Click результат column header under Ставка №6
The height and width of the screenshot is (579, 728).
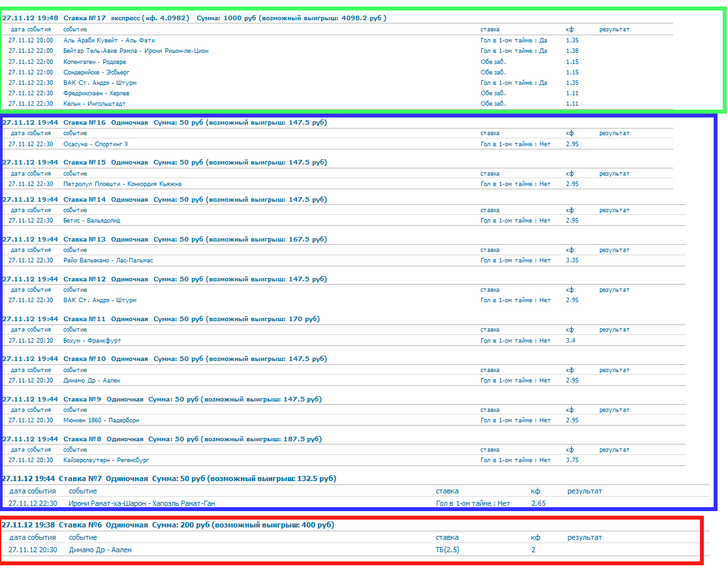click(x=584, y=538)
